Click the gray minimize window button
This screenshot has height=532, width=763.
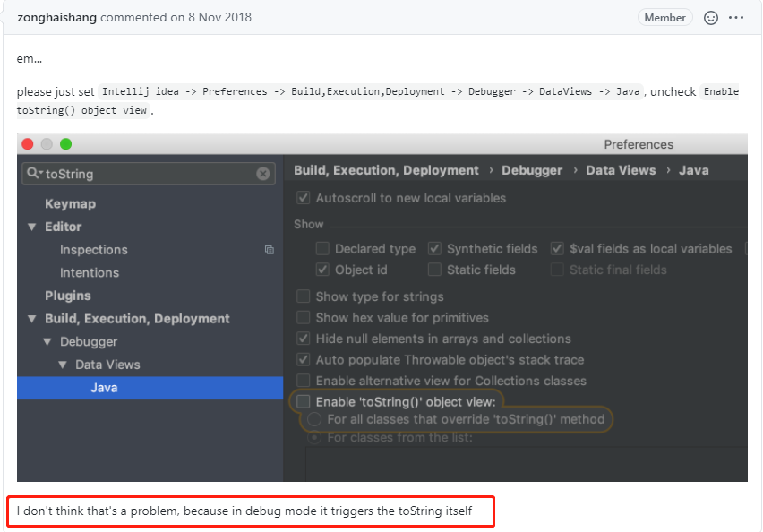pyautogui.click(x=47, y=144)
